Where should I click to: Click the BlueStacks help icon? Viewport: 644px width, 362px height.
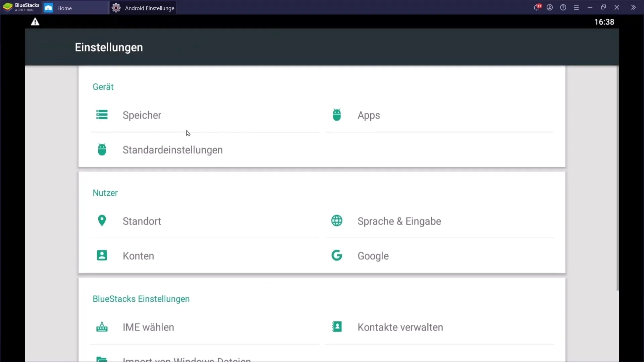563,7
